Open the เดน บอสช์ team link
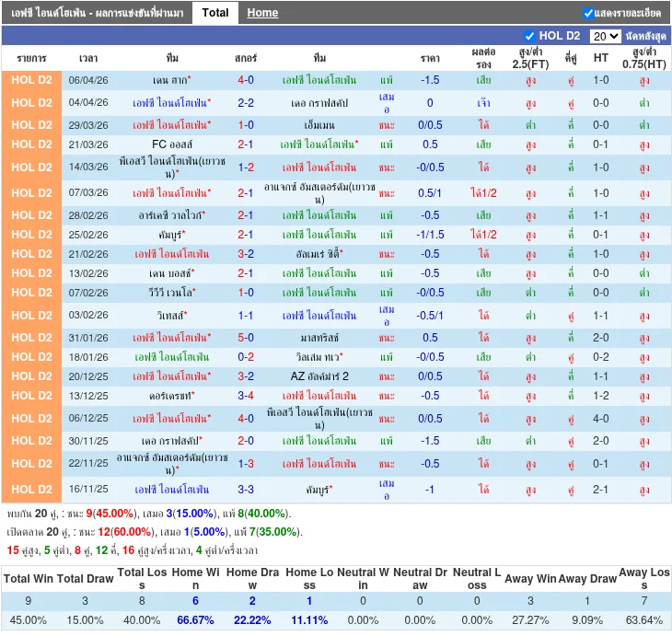This screenshot has width=672, height=636. coord(168,273)
